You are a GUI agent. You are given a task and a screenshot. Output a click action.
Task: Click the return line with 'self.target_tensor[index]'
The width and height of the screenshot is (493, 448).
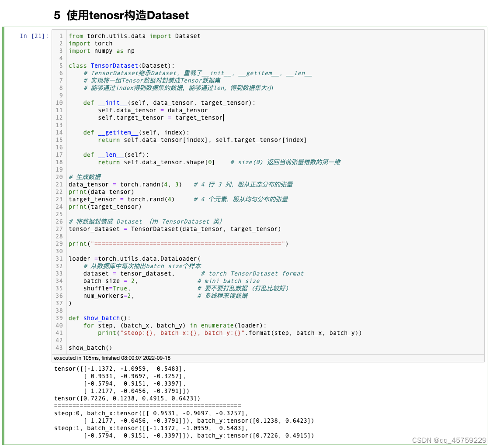tap(202, 140)
